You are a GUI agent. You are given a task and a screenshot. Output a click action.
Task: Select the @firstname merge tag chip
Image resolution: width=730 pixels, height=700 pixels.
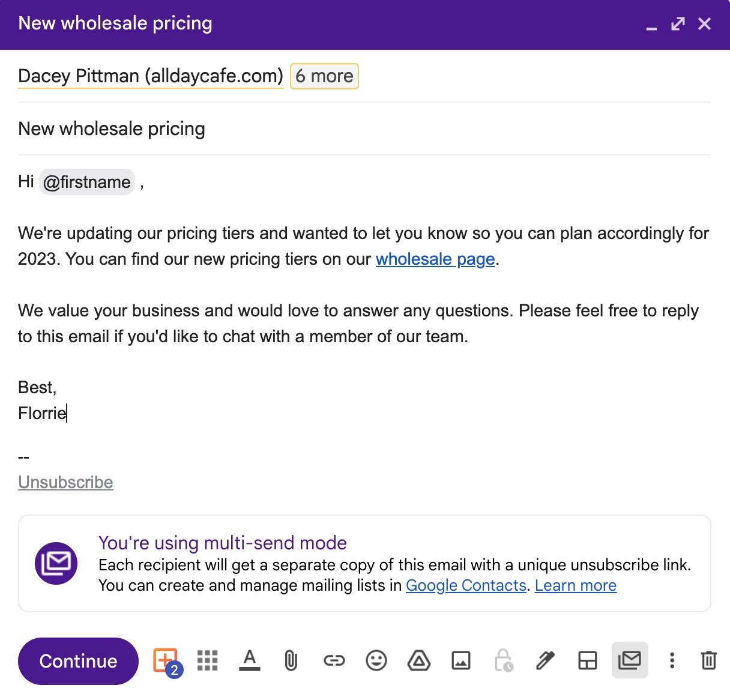[86, 182]
